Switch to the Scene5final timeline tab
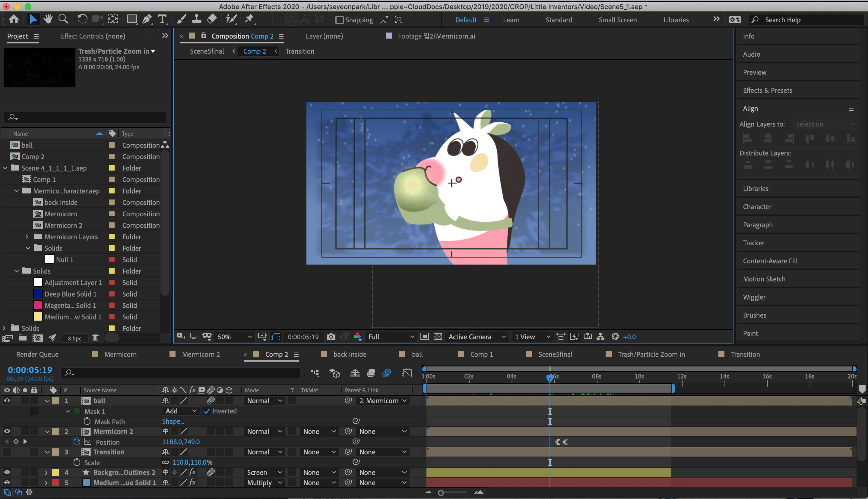Viewport: 868px width, 499px height. coord(555,354)
